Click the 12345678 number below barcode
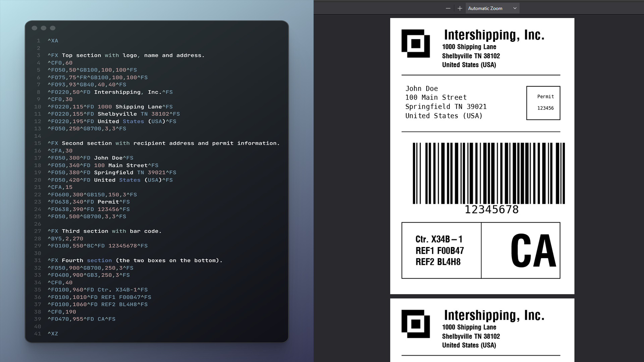The width and height of the screenshot is (644, 362). pos(491,209)
